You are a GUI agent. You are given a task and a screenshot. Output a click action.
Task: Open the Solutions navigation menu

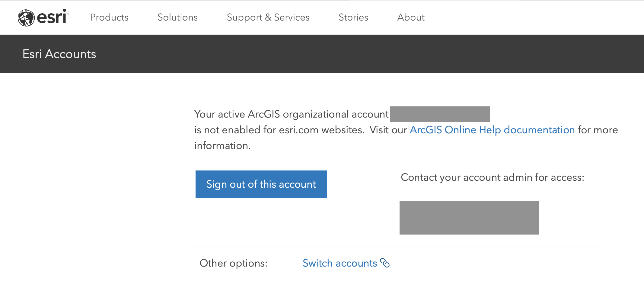click(177, 18)
